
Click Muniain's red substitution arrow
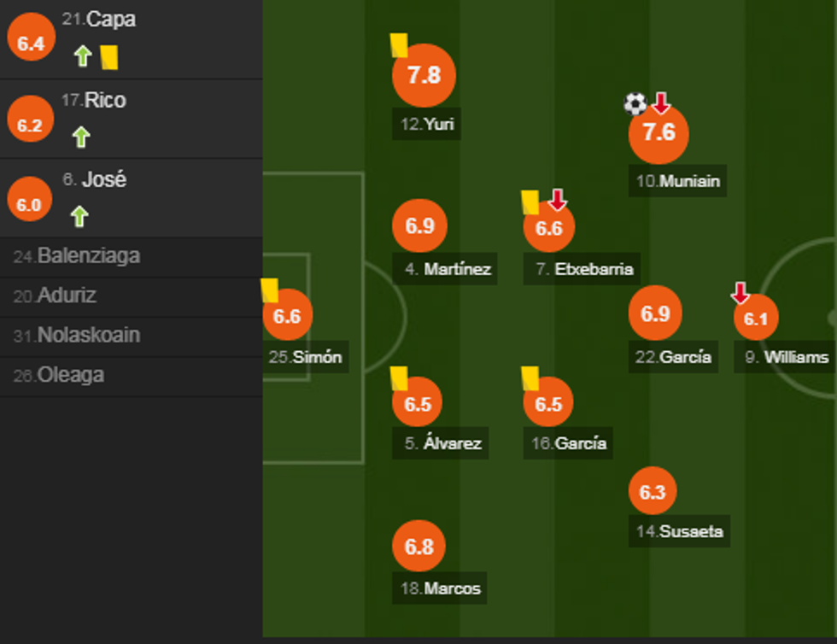pyautogui.click(x=661, y=103)
